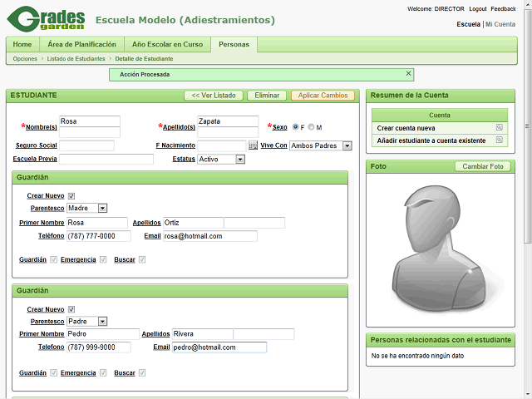Click the 'Cambiar Foto' button

[484, 166]
